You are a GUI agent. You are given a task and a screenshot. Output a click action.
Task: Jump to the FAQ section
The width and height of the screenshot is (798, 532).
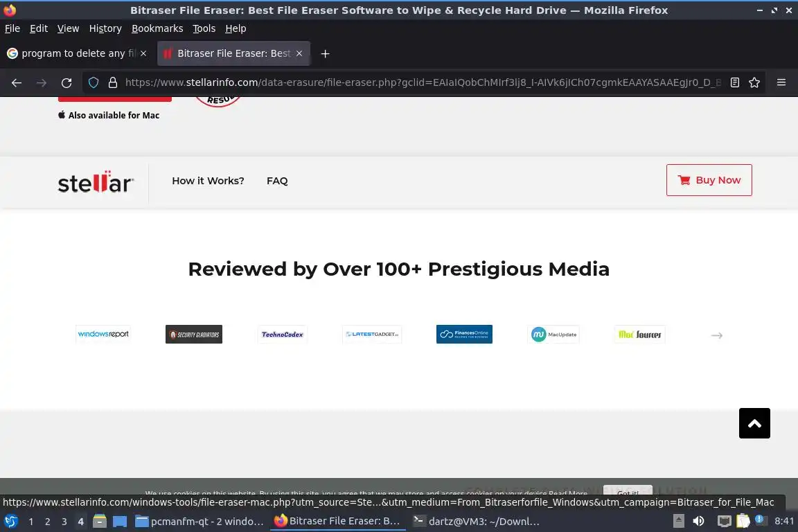point(277,181)
